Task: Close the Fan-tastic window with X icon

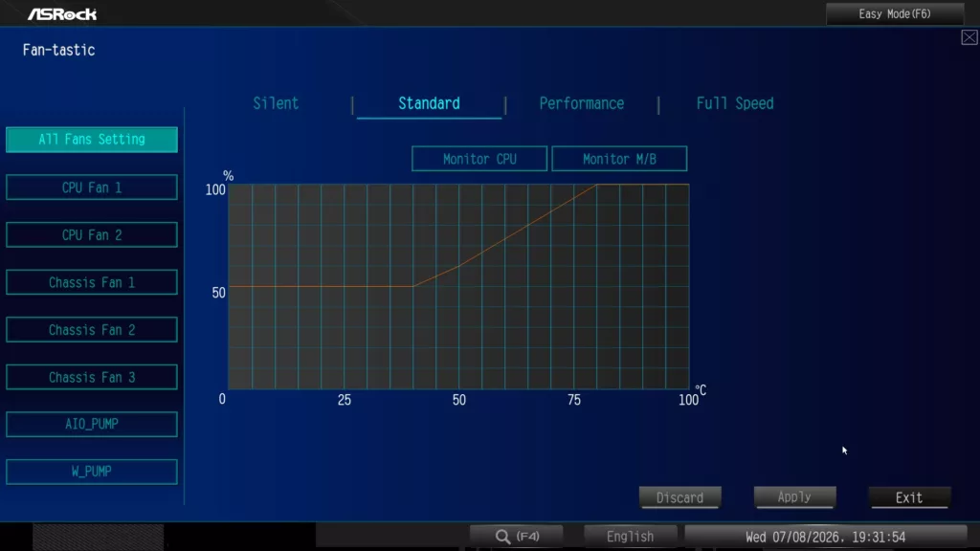Action: pos(969,37)
